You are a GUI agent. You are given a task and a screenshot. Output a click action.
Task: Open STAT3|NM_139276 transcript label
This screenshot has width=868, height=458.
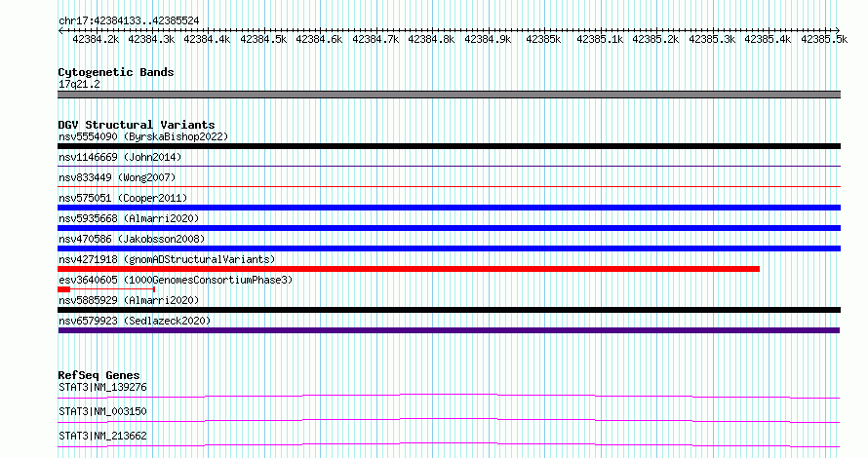(x=102, y=387)
